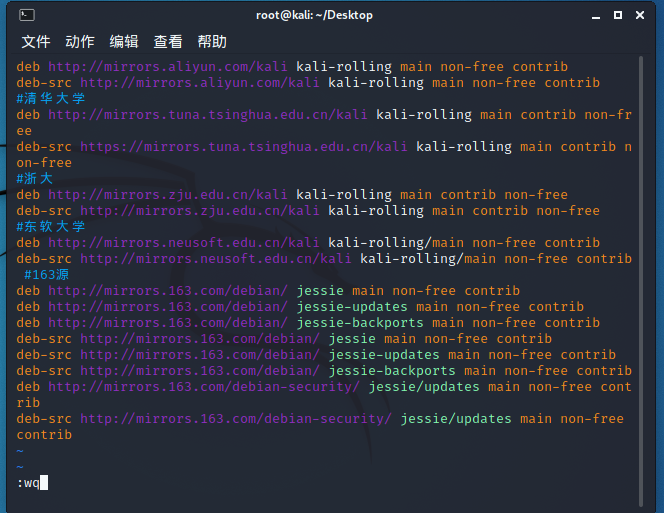Click the #163源 comment line
This screenshot has width=664, height=513.
[47, 275]
